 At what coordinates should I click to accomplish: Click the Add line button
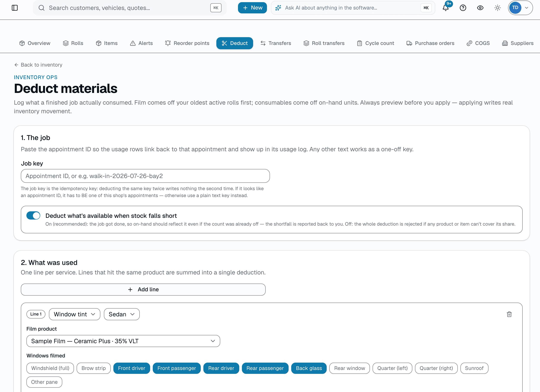tap(143, 289)
